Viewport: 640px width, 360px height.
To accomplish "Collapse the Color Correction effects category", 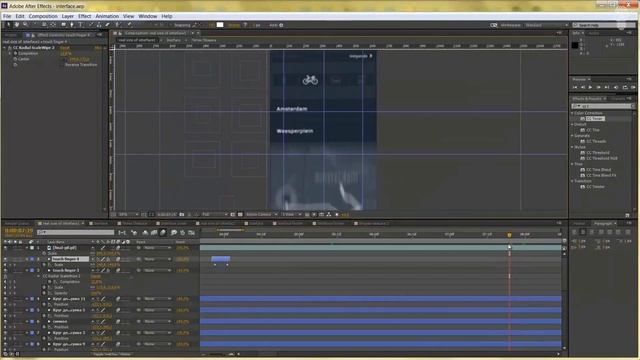I will click(x=572, y=113).
